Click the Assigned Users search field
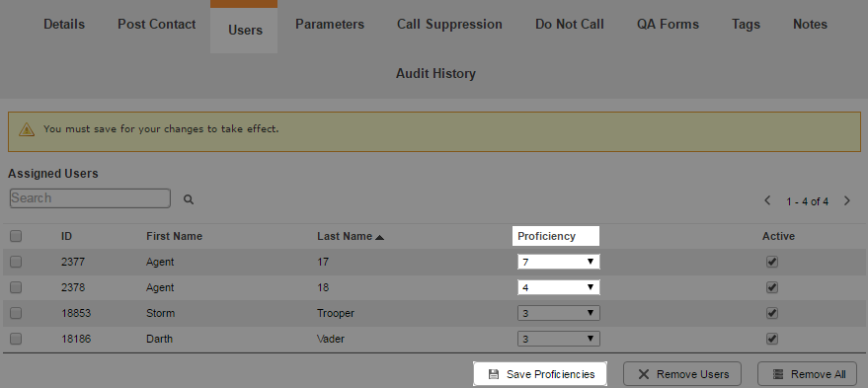 coord(90,198)
